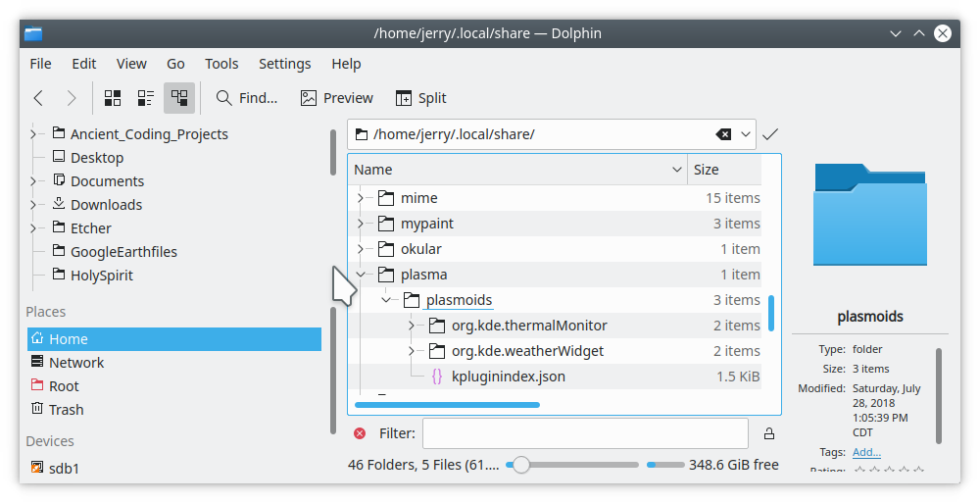Click Find button in toolbar
This screenshot has width=980, height=503.
point(247,98)
